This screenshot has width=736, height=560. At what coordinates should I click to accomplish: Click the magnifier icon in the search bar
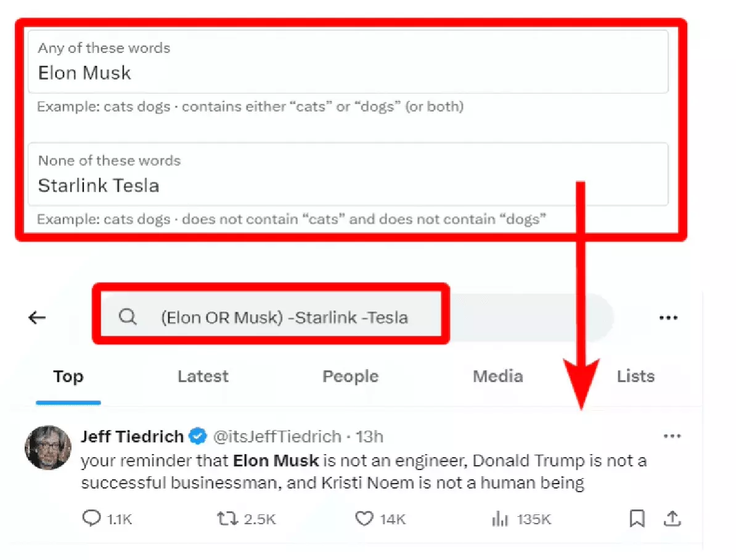point(128,317)
